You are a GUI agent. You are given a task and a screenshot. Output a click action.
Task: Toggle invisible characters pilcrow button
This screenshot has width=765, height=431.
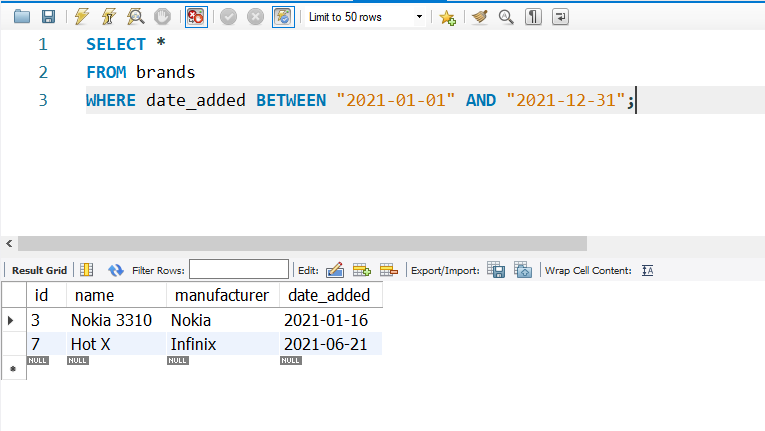tap(533, 17)
